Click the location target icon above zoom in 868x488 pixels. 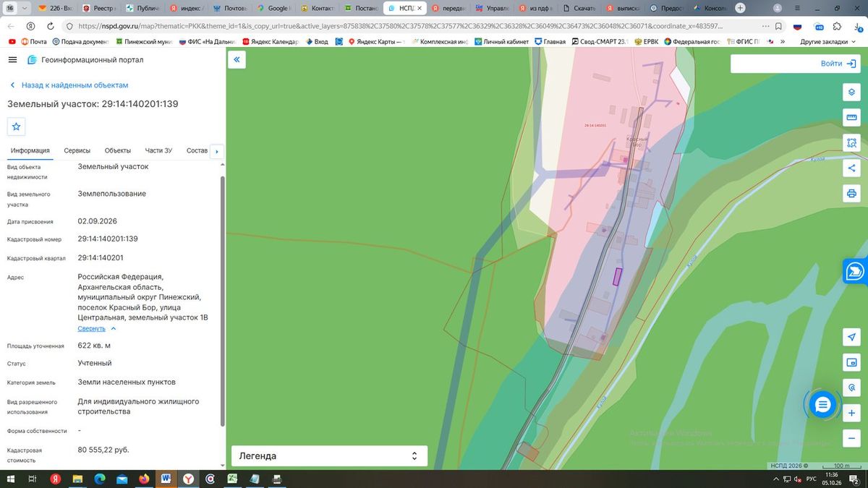point(851,388)
